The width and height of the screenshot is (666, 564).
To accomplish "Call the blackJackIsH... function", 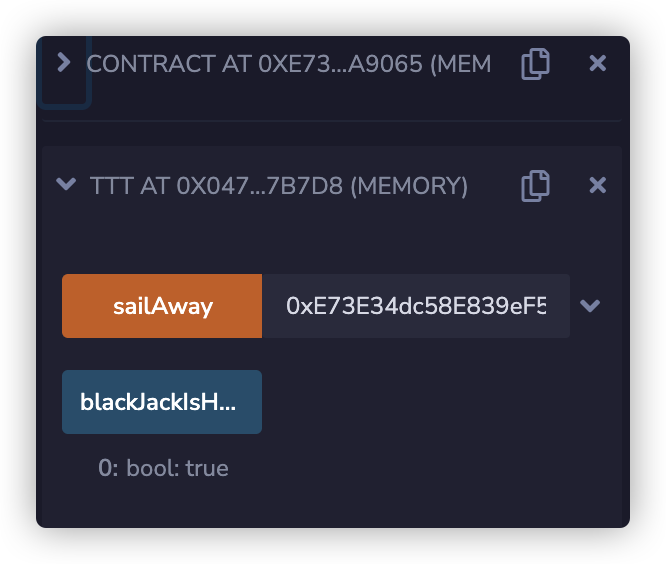I will click(x=162, y=402).
